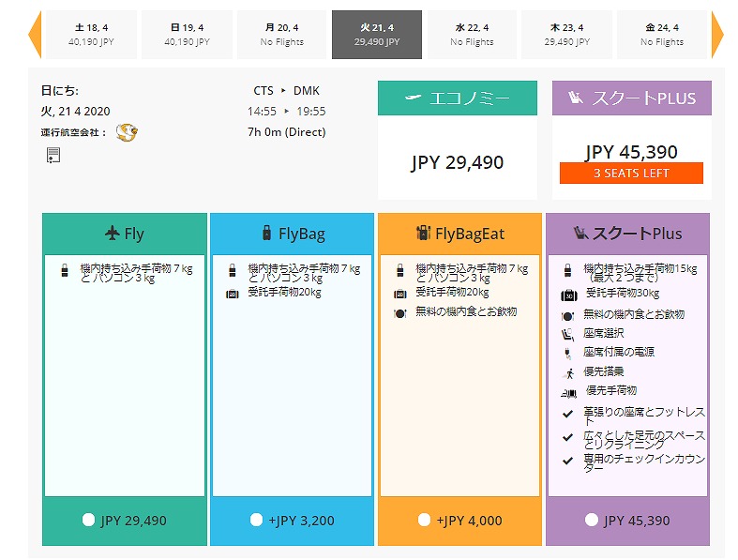Open the flight details document icon
Screen dimensions: 738x560
[53, 155]
